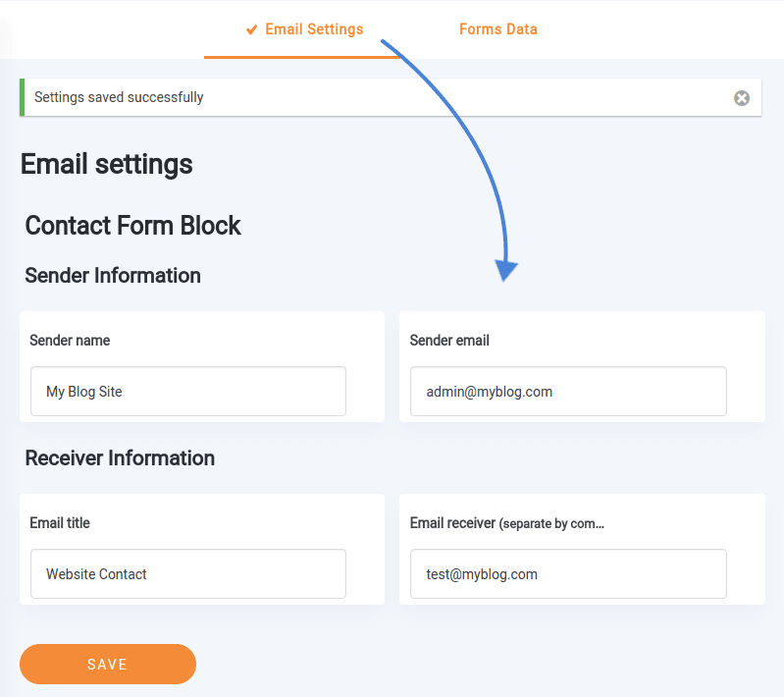Click the Contact Form Block heading
Screen dimensions: 784x697
pos(133,226)
